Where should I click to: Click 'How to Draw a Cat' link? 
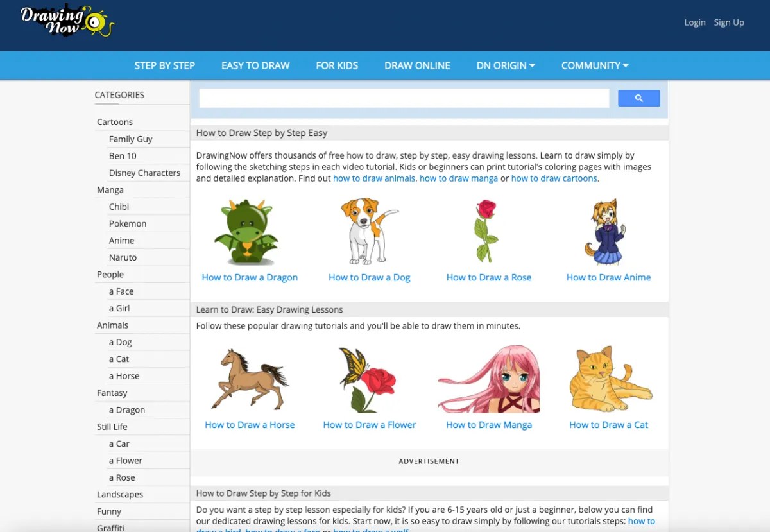(609, 425)
